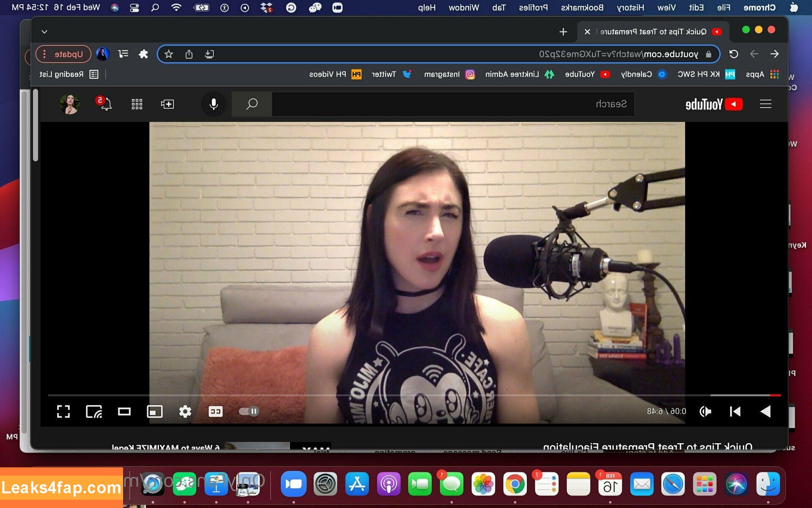Viewport: 812px width, 508px height.
Task: Open System Preferences from the Dock
Action: point(325,484)
